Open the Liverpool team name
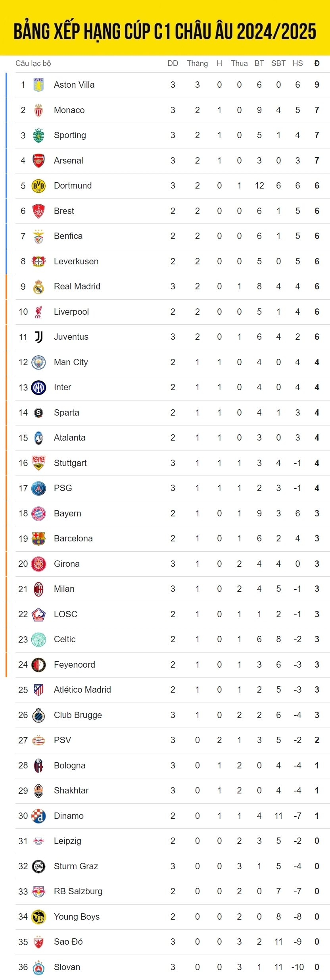The height and width of the screenshot is (980, 330). point(71,312)
